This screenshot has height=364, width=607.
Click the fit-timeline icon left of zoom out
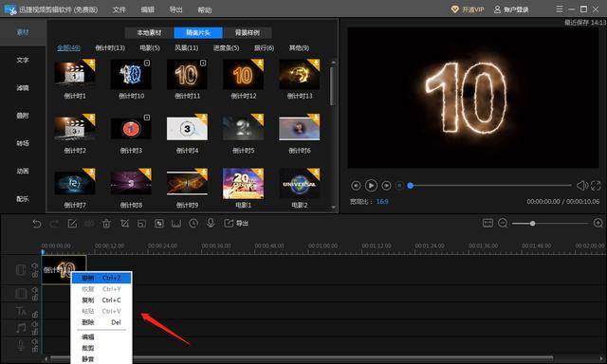[487, 223]
